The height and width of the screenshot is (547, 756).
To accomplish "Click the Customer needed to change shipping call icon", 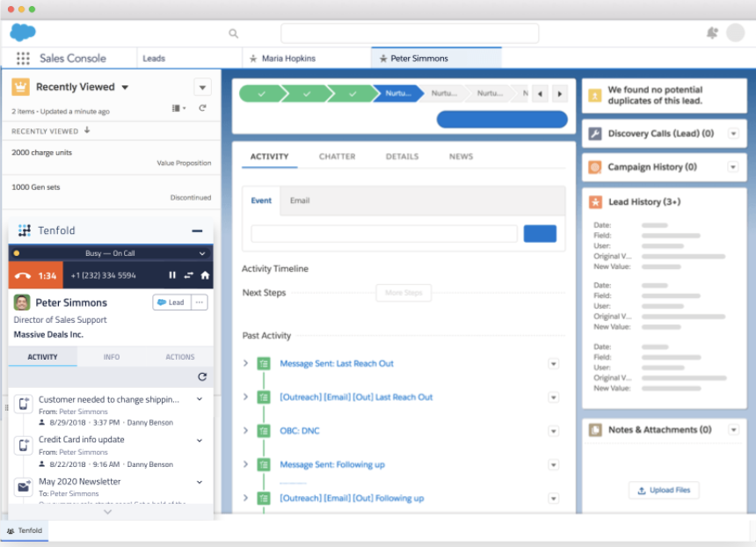I will click(x=23, y=404).
